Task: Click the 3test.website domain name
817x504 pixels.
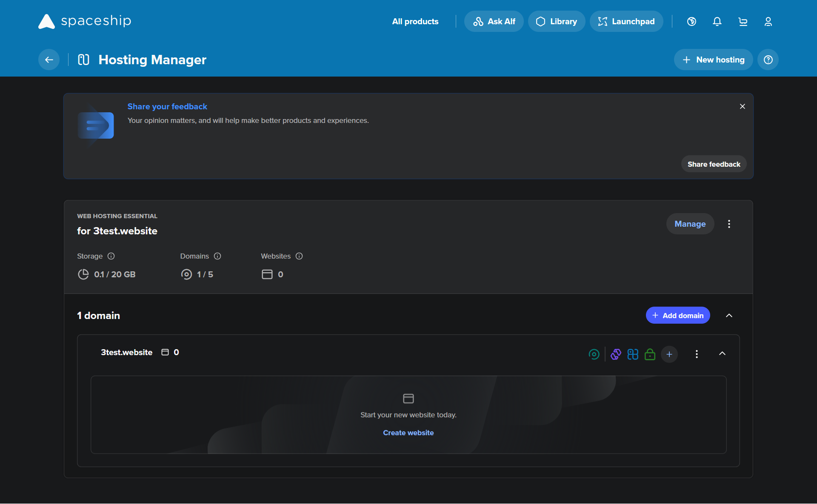Action: coord(126,352)
